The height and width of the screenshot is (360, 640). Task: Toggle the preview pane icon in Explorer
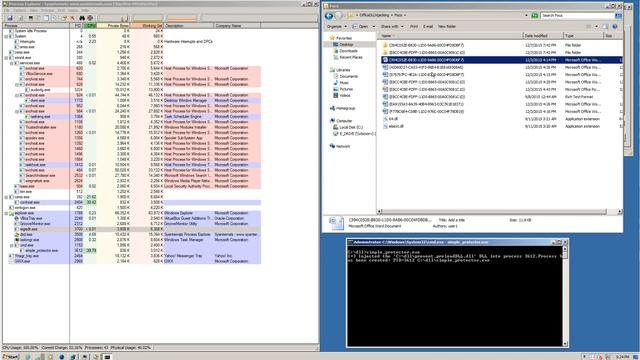pos(605,27)
